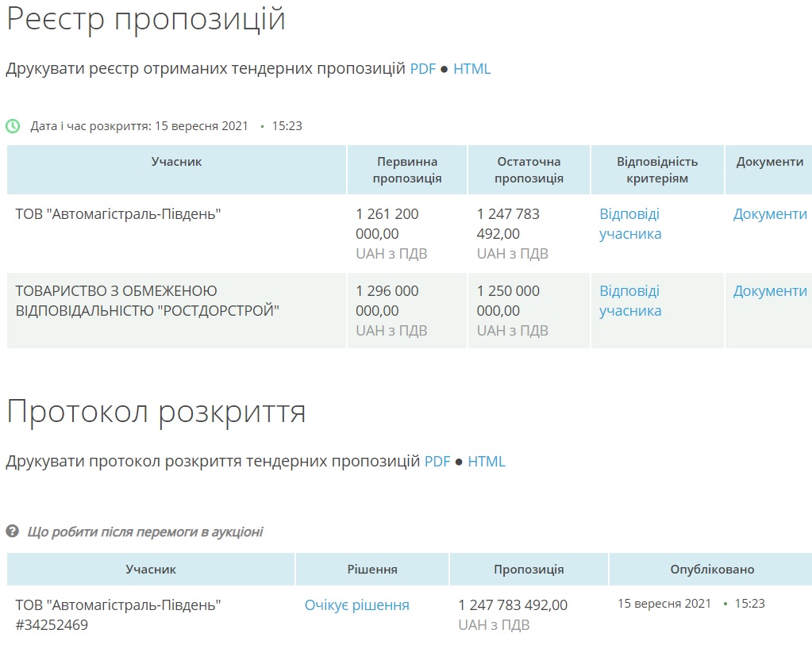View Автомагістраль-Південь participant answers link
The height and width of the screenshot is (664, 812).
[x=630, y=224]
